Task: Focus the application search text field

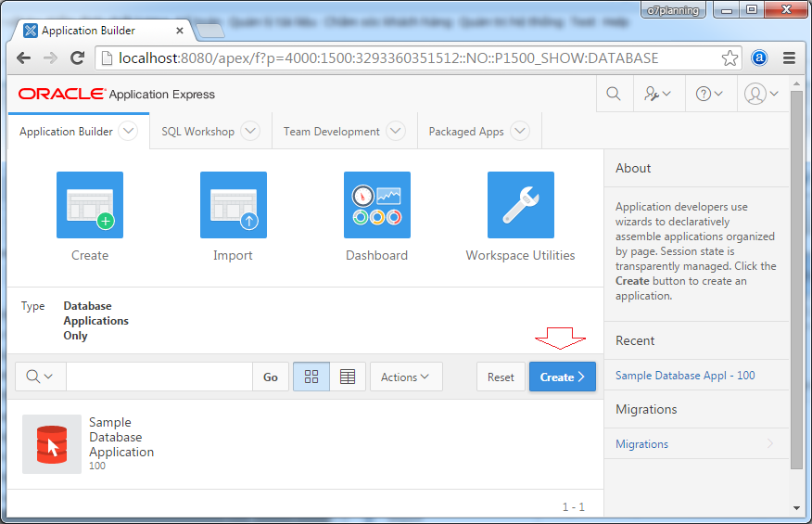Action: coord(159,377)
